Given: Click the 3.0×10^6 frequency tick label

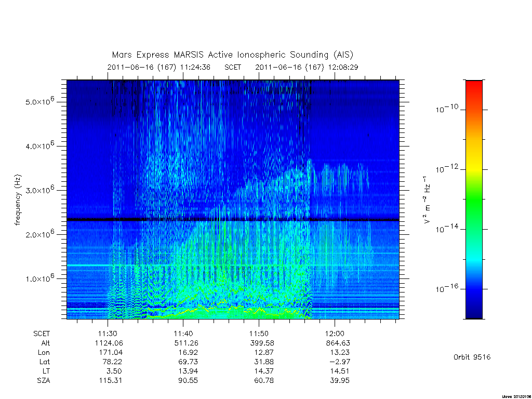Looking at the screenshot, I should tap(39, 189).
